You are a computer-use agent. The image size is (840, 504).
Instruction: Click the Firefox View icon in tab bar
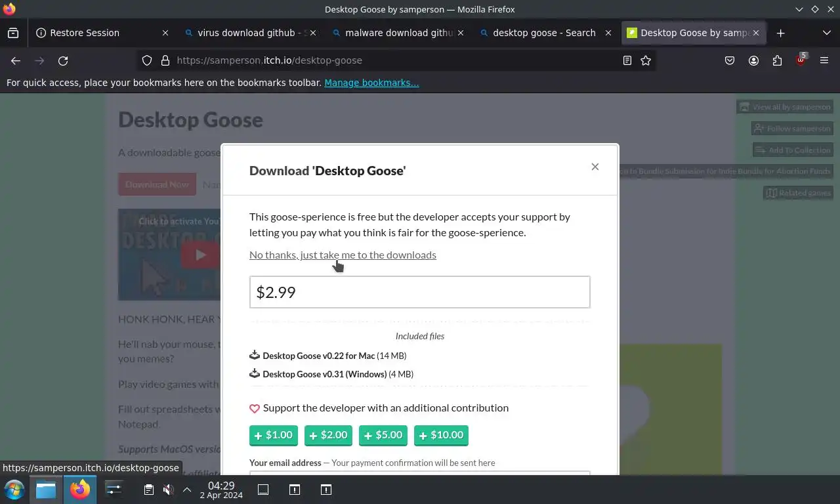pyautogui.click(x=13, y=33)
